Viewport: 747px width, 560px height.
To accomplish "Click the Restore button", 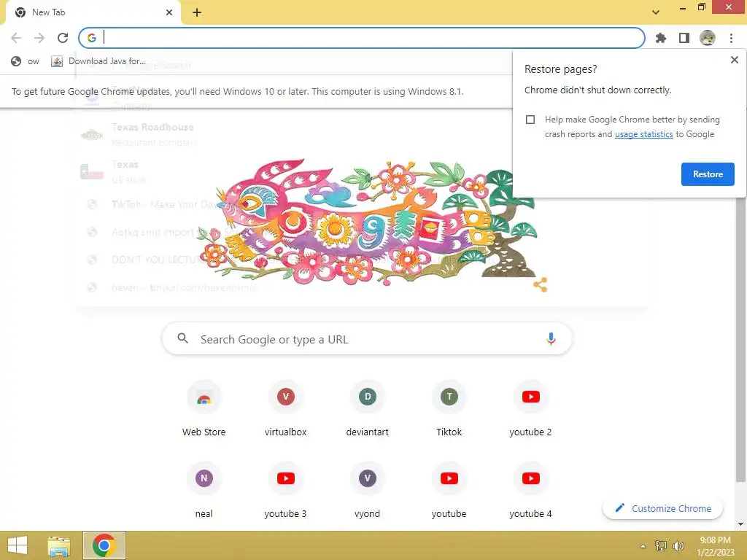I will click(x=708, y=174).
